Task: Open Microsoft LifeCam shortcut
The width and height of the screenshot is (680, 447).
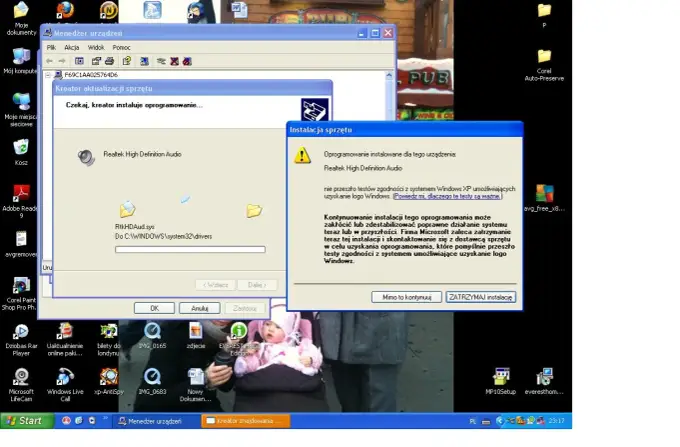Action: point(21,385)
